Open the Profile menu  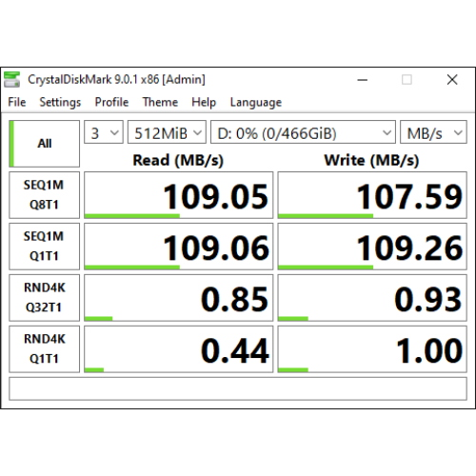111,102
